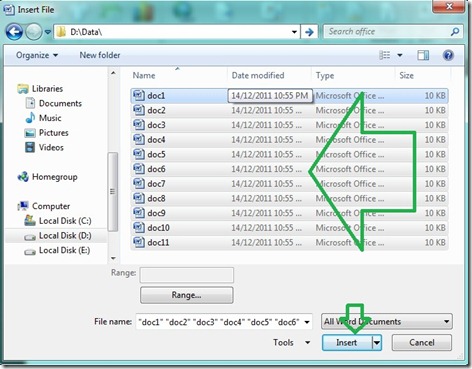Click the Cancel button
The image size is (472, 369).
click(422, 343)
